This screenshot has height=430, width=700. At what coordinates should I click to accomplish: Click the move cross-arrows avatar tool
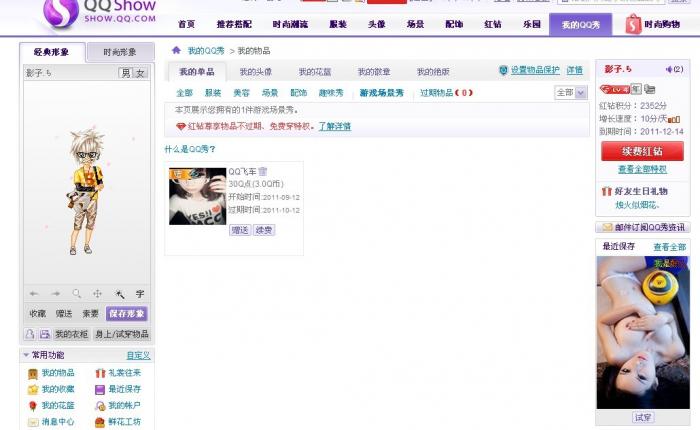point(97,294)
